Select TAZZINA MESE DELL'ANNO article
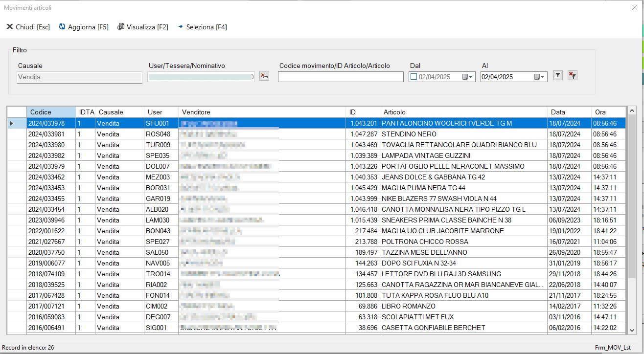 coord(463,252)
